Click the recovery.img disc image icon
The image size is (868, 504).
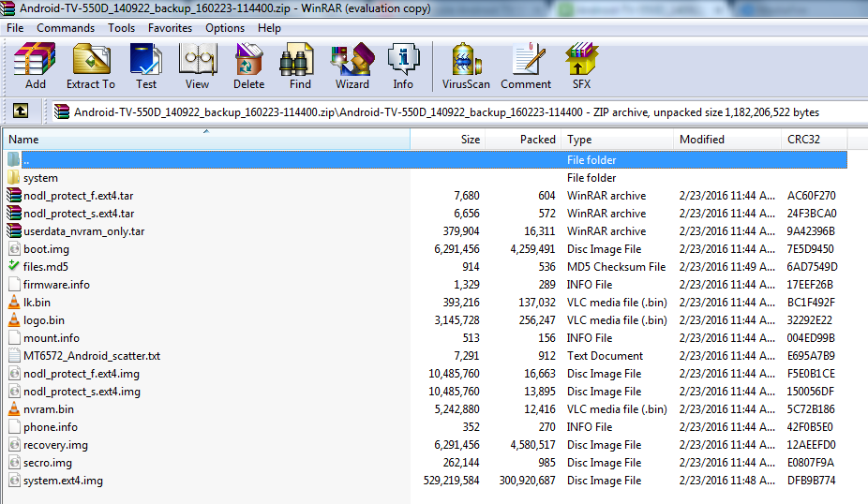click(14, 445)
